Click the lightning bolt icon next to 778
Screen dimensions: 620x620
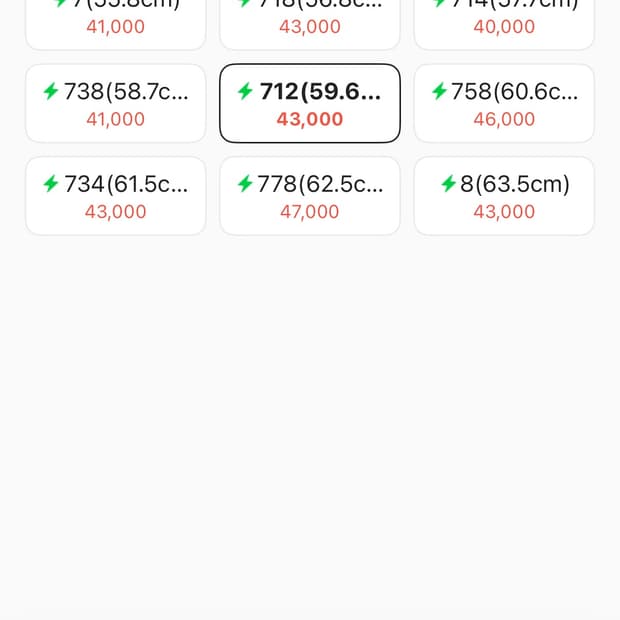[245, 184]
